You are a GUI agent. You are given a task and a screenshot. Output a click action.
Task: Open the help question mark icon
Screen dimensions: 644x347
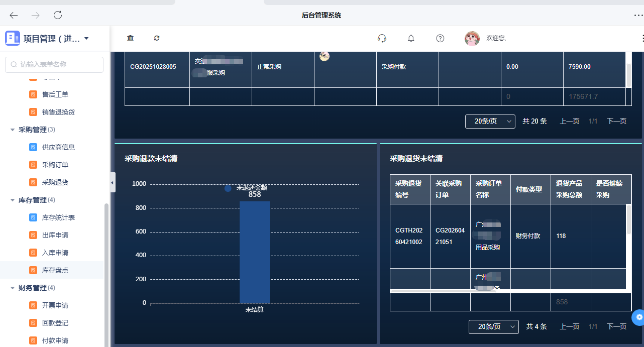440,38
